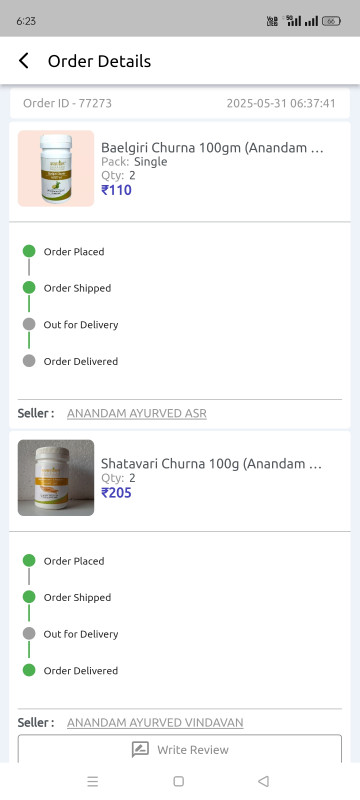This screenshot has height=800, width=360.
Task: Tap the green Order Placed dot for Baelgiri Churna
Action: [x=29, y=251]
